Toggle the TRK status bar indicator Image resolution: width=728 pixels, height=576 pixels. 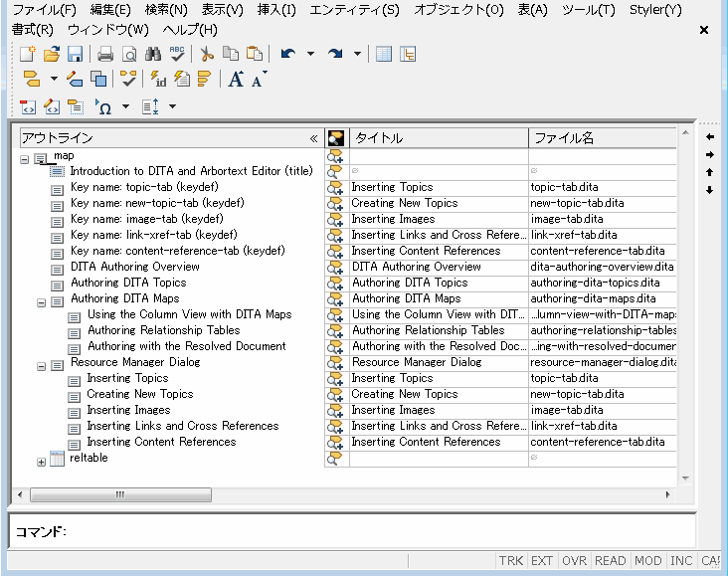click(511, 561)
